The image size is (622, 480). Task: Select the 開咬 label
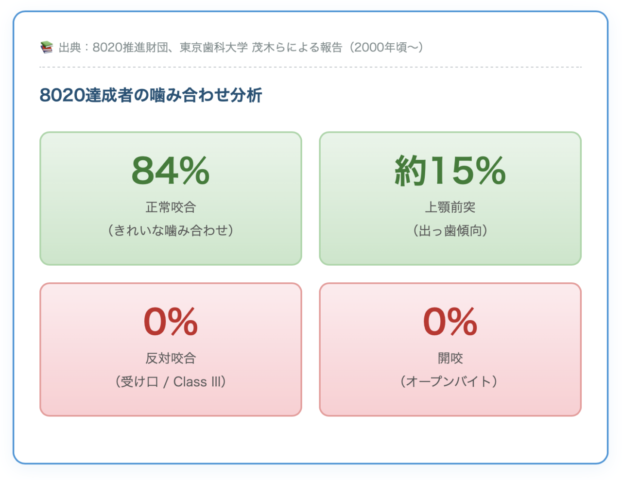coord(450,357)
